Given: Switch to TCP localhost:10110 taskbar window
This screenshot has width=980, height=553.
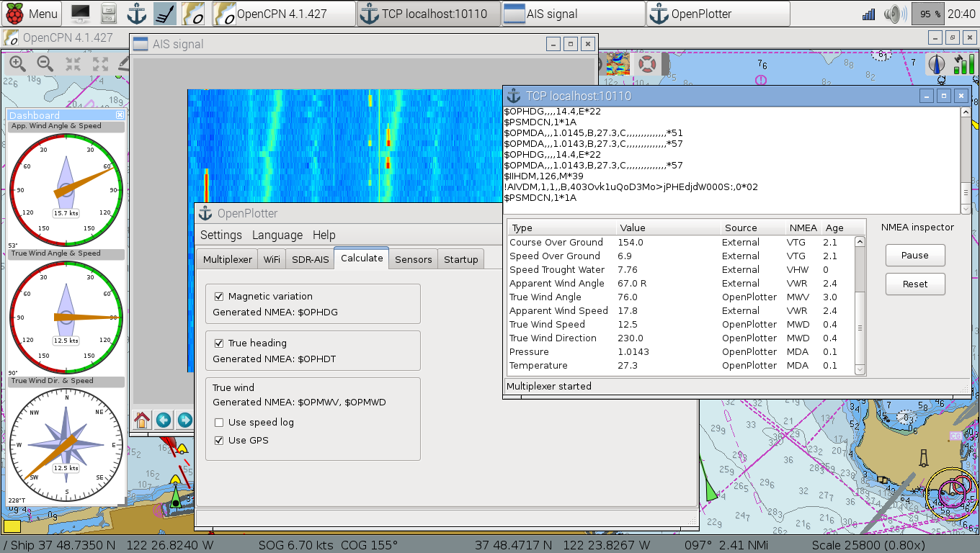Looking at the screenshot, I should coord(429,13).
